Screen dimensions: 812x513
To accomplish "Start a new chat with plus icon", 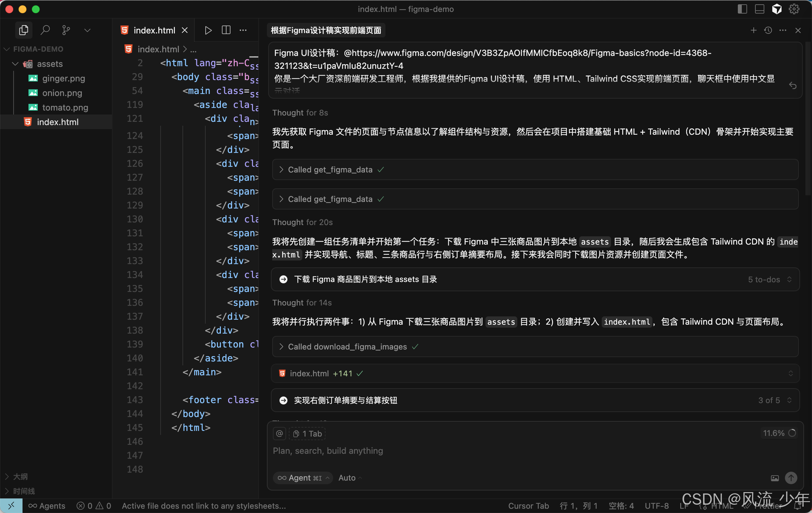I will [753, 30].
